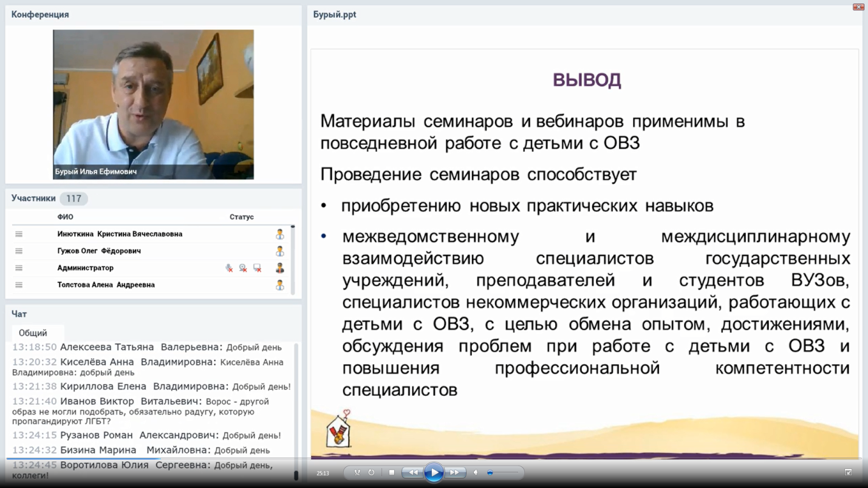The height and width of the screenshot is (488, 868).
Task: Select participant Инюткина Кристина Вячеславовна
Action: tap(120, 234)
